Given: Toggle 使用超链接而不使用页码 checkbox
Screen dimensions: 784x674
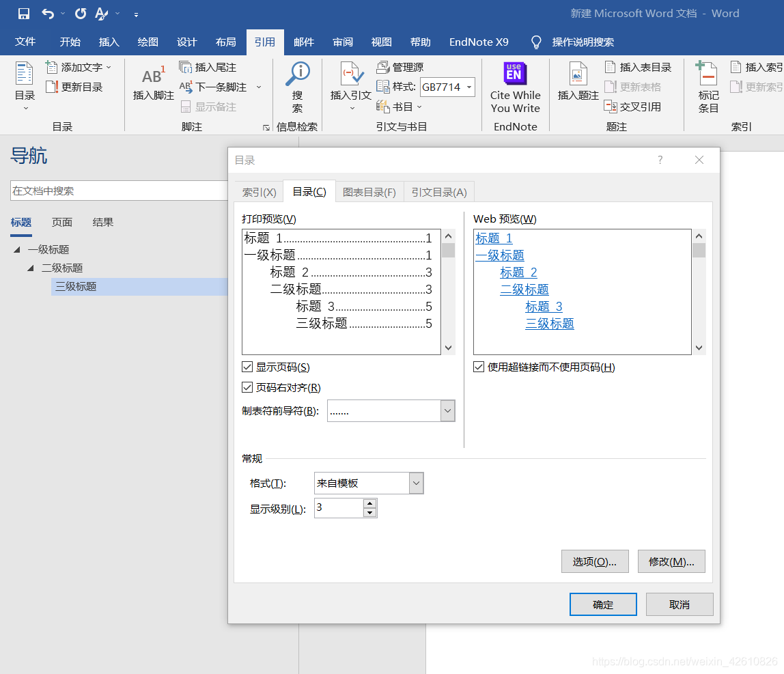Looking at the screenshot, I should tap(479, 367).
